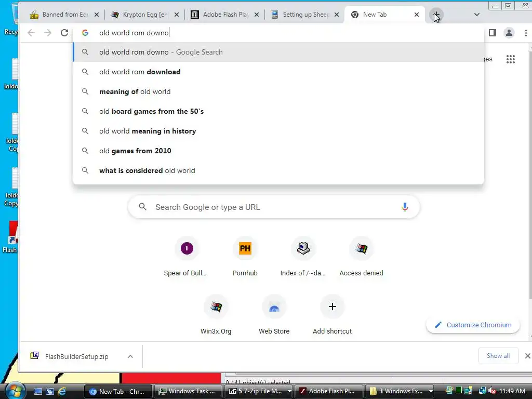Click the muted volume tray icon
This screenshot has height=399, width=532.
click(x=492, y=391)
